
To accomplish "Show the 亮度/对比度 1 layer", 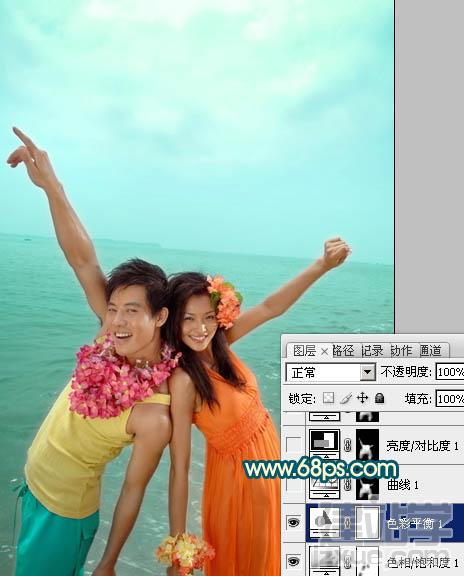I will coord(293,445).
